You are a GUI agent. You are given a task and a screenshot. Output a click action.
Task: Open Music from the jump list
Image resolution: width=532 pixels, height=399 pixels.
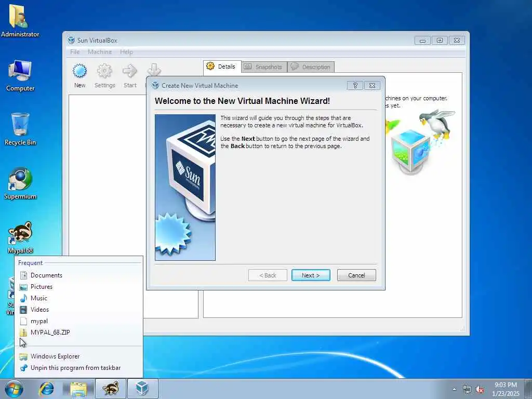click(78, 298)
